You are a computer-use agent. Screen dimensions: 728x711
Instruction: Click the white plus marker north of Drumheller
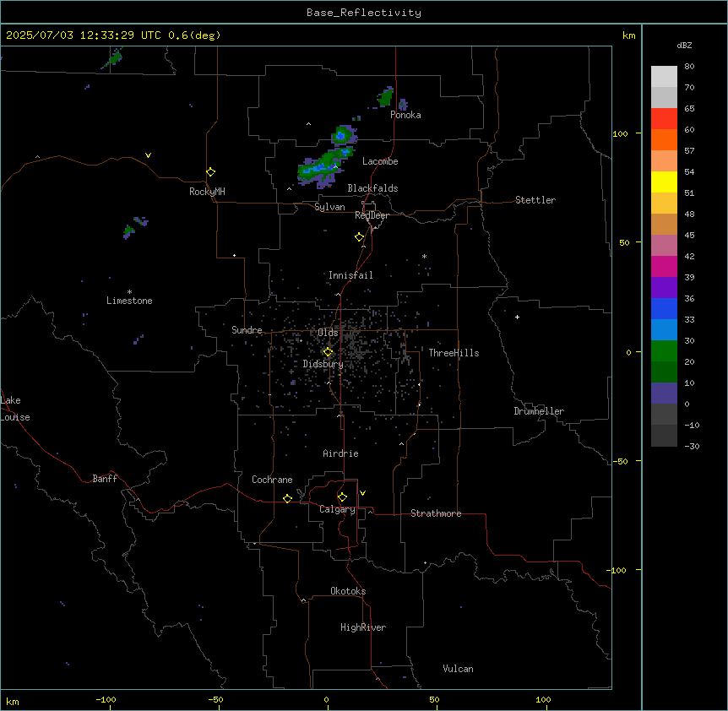[x=517, y=317]
